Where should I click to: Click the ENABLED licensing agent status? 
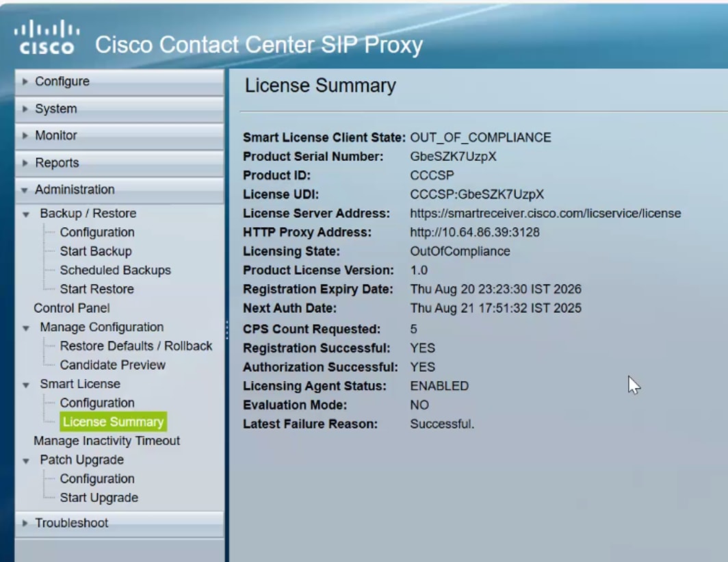(439, 386)
